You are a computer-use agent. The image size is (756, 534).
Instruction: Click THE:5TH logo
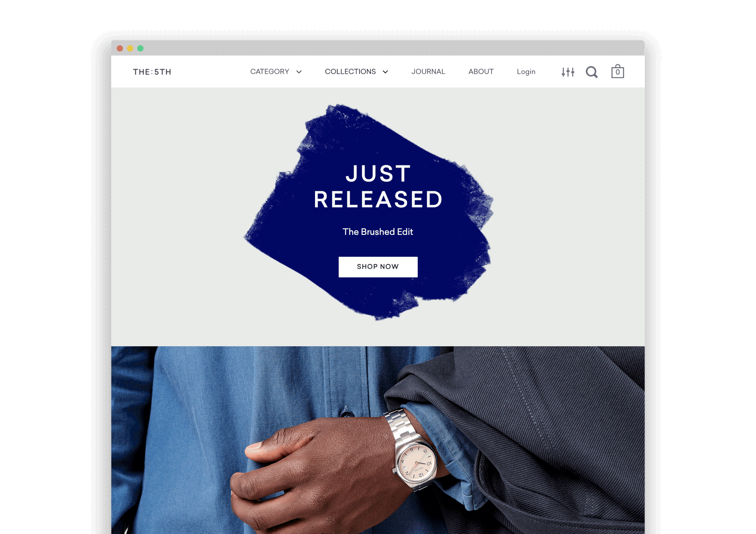pos(152,72)
